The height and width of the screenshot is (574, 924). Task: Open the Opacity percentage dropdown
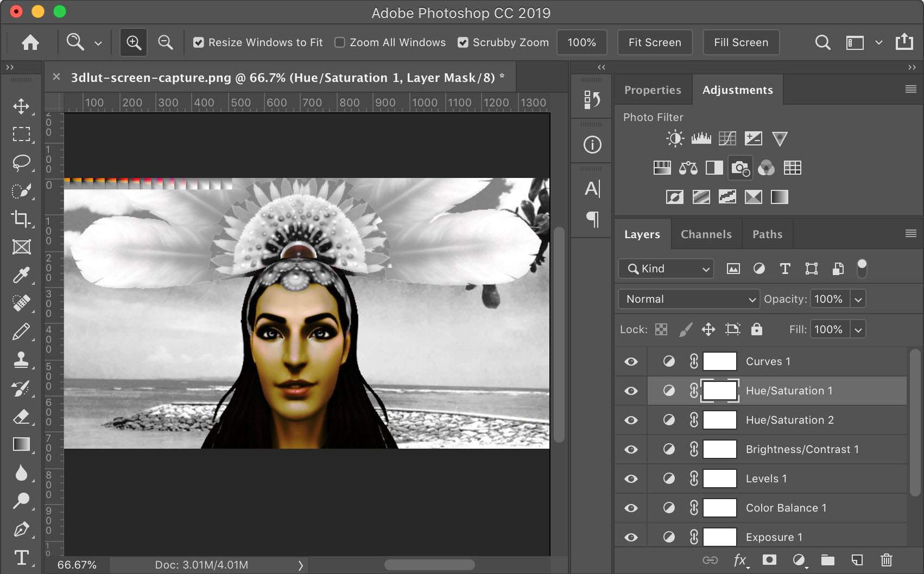click(858, 299)
